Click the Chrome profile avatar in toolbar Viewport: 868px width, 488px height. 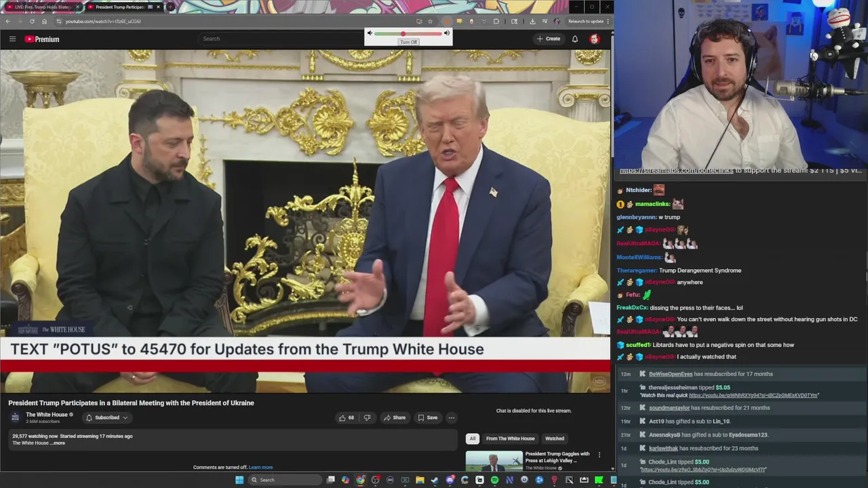tap(557, 21)
